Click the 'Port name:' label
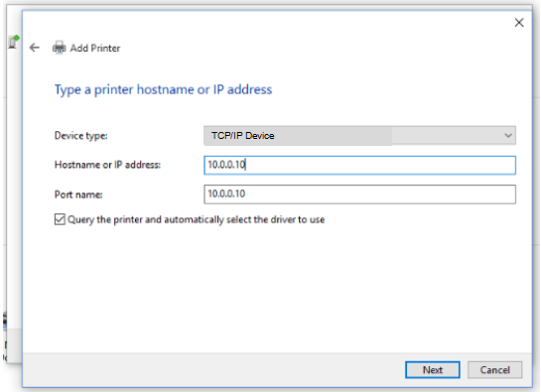 pyautogui.click(x=78, y=195)
